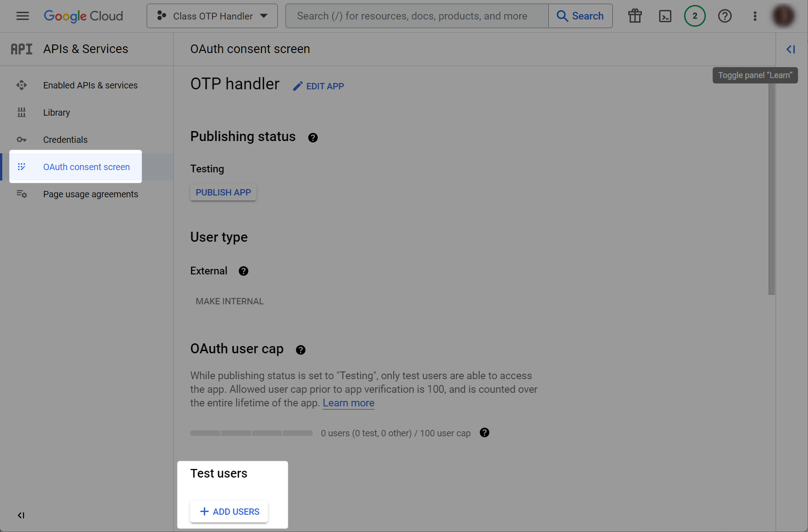Collapse the Learn panel with the chevron
The height and width of the screenshot is (532, 808).
(791, 49)
